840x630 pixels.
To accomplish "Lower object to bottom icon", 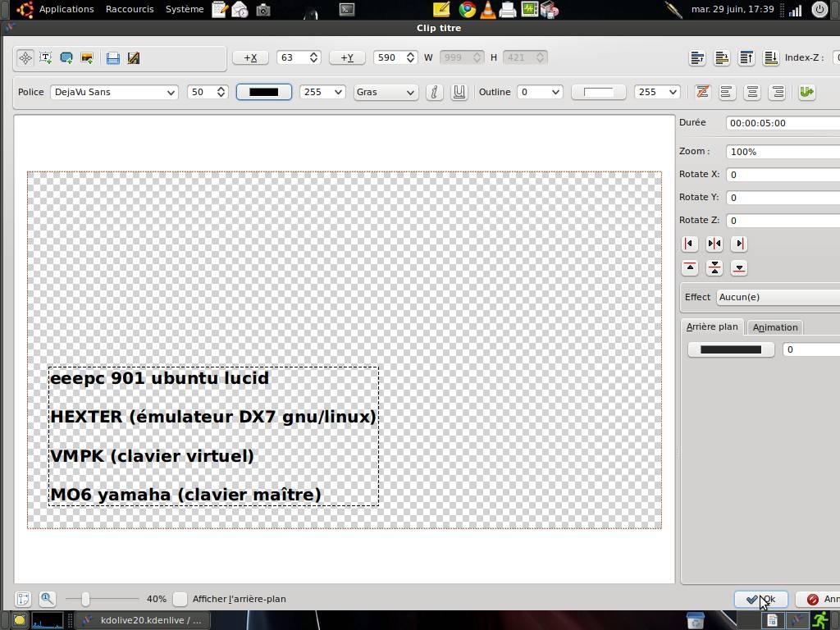I will pyautogui.click(x=771, y=58).
